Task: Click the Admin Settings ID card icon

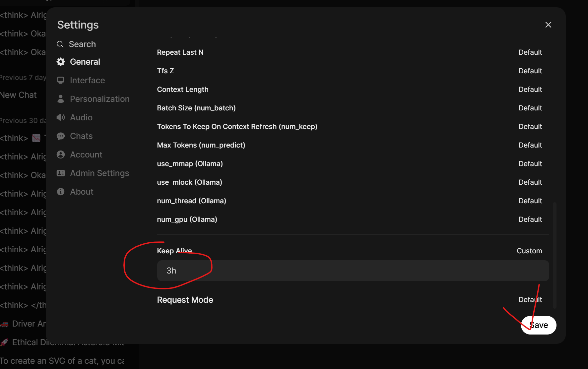Action: [x=61, y=173]
